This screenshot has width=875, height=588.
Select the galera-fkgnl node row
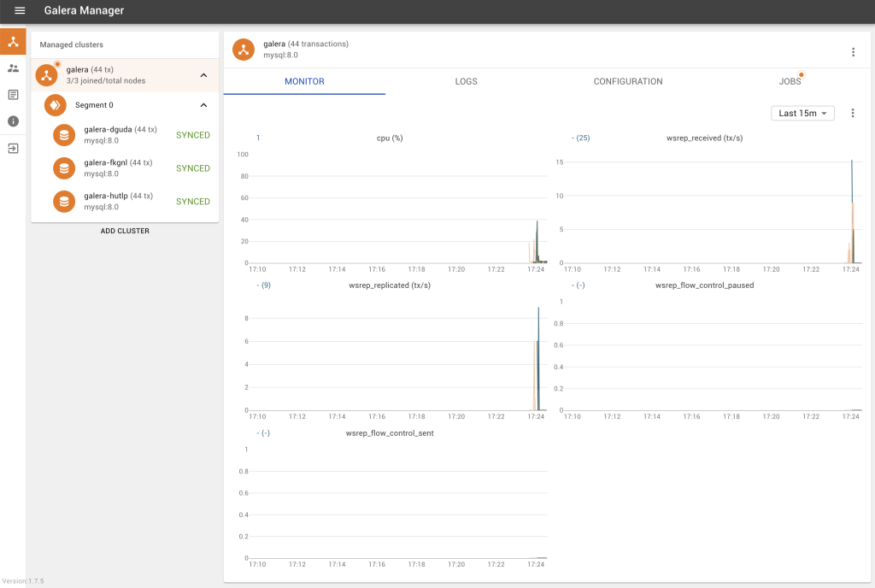pos(125,168)
